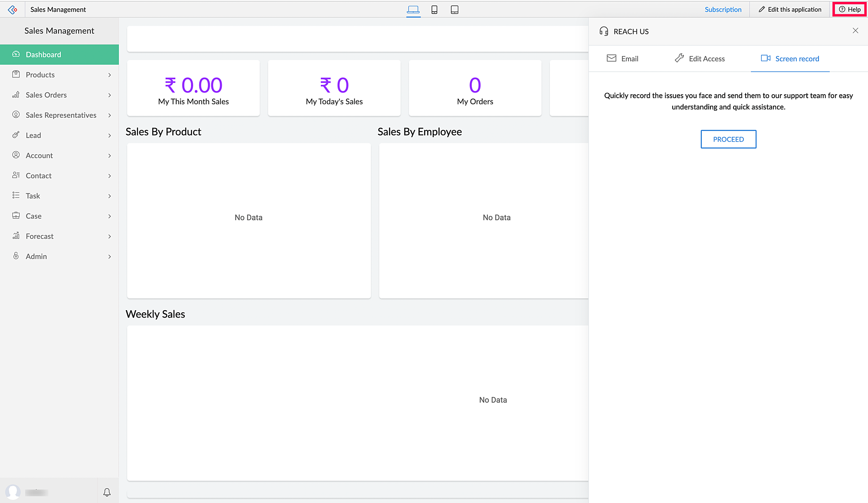Viewport: 868px width, 503px height.
Task: Click the Forecast chart icon in sidebar
Action: click(x=16, y=236)
